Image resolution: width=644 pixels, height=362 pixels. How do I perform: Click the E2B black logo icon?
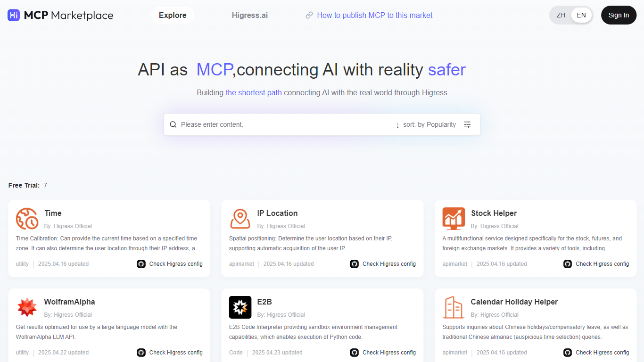(240, 307)
